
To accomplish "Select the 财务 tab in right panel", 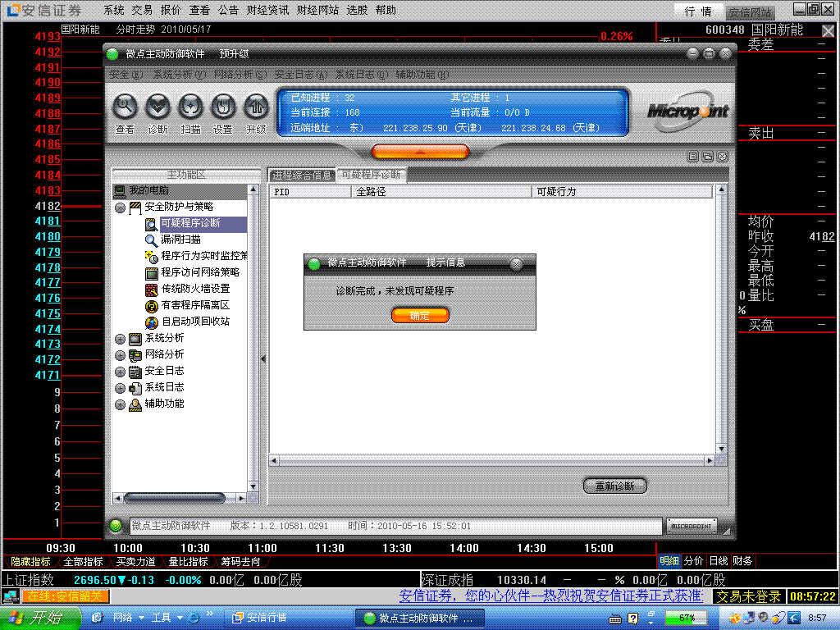I will pos(742,561).
